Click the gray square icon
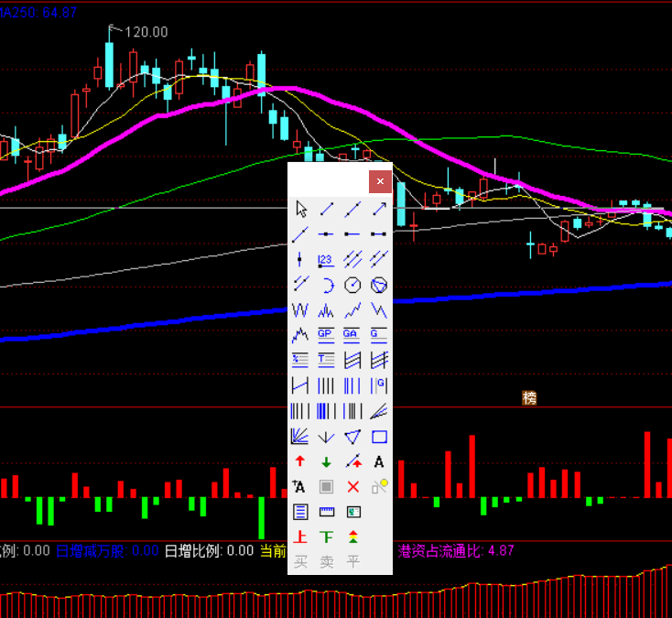 pyautogui.click(x=327, y=487)
